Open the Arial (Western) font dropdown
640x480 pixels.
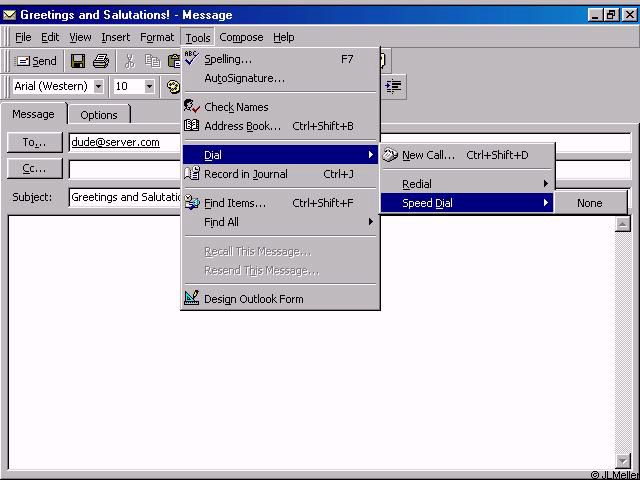pos(98,87)
